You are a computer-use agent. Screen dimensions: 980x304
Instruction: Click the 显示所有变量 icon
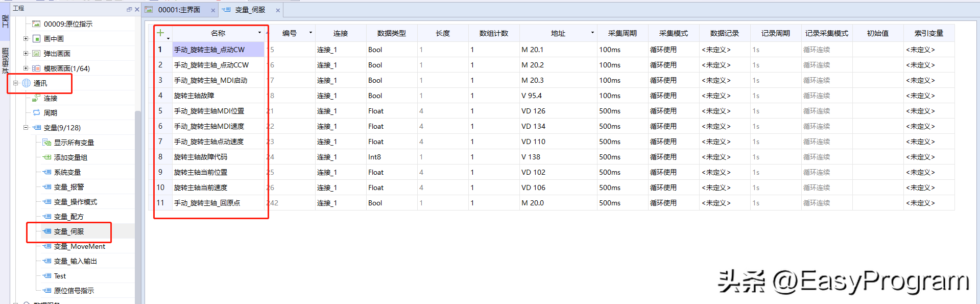click(46, 143)
